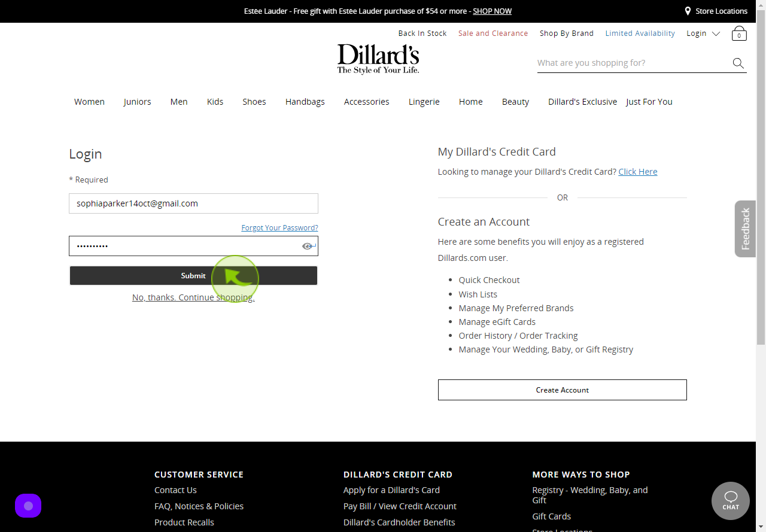
Task: Click the password input field
Action: tap(193, 246)
